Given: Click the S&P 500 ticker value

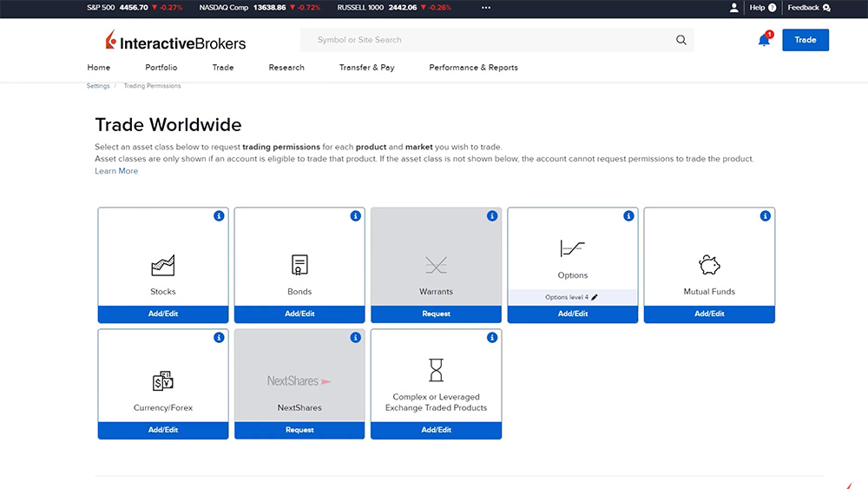Looking at the screenshot, I should pyautogui.click(x=134, y=8).
